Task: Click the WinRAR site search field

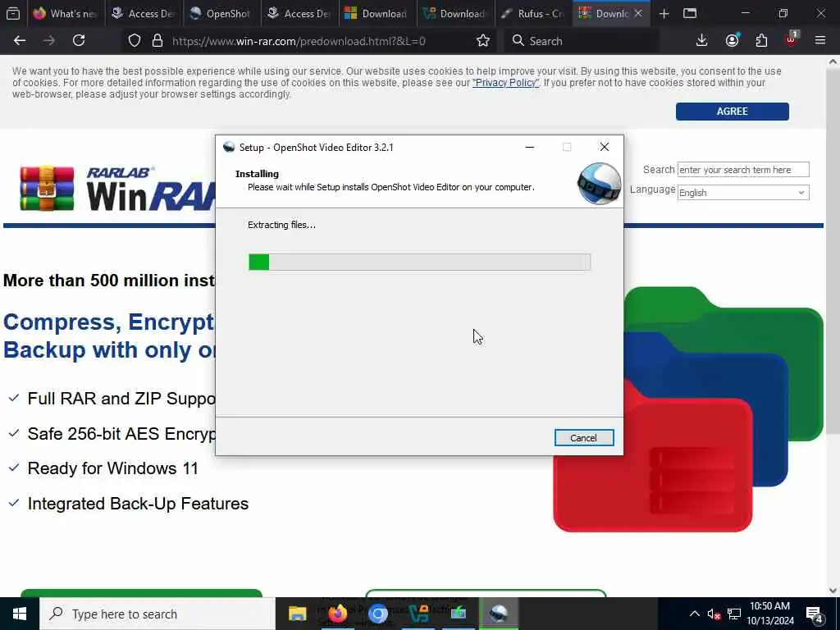Action: (743, 170)
